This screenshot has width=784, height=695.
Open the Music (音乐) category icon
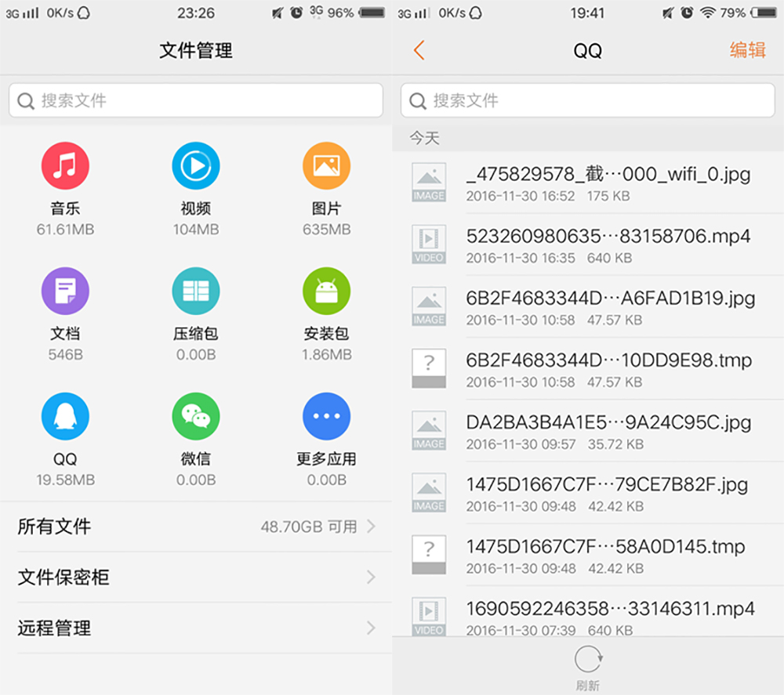tap(65, 166)
